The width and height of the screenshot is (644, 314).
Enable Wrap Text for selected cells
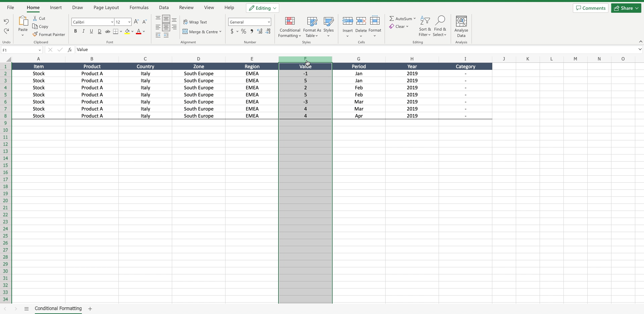[195, 22]
